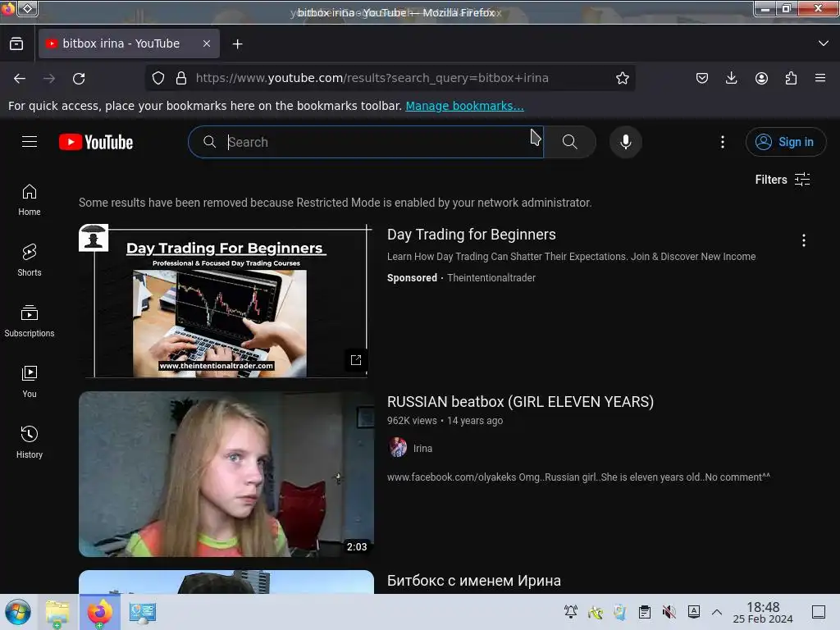Open the clipboard tray icon
Screen dimensions: 840x630
coord(645,612)
